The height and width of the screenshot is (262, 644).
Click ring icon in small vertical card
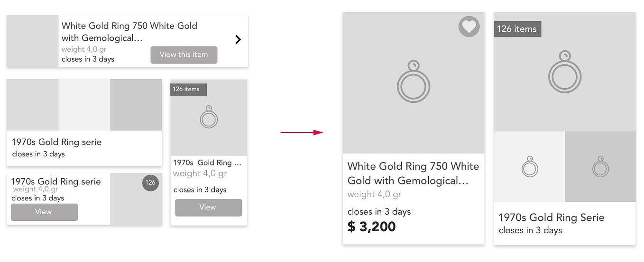point(209,117)
